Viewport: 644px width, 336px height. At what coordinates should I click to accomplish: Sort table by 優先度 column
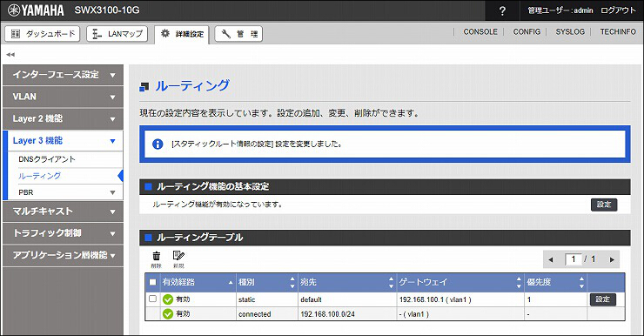click(x=556, y=282)
